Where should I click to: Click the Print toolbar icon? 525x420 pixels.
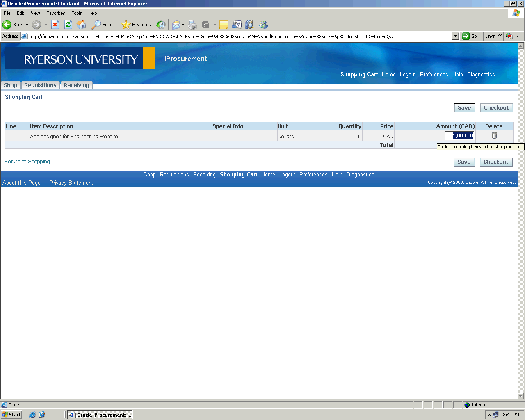192,25
